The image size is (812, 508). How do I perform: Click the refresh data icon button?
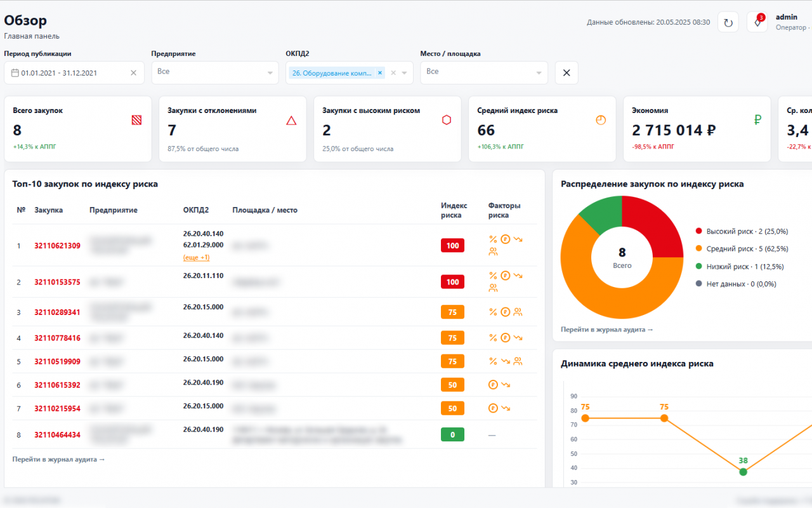(728, 22)
